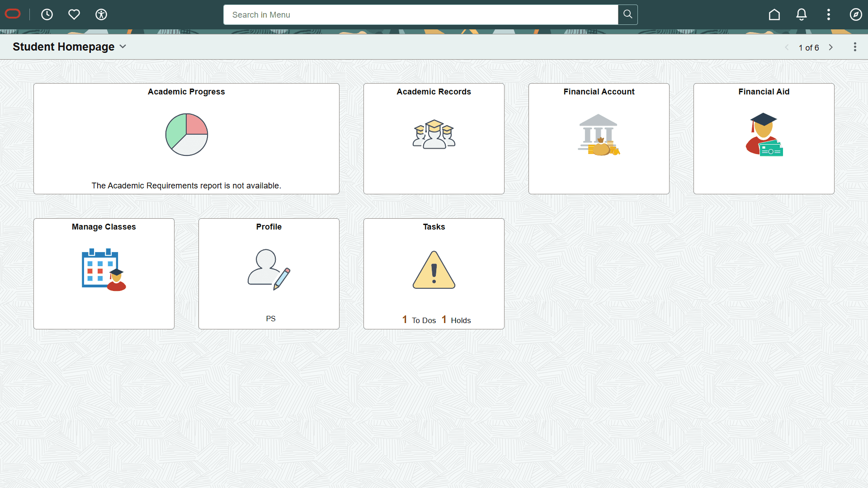Screen dimensions: 868x488
Task: Click Academic Progress tile title
Action: (186, 92)
